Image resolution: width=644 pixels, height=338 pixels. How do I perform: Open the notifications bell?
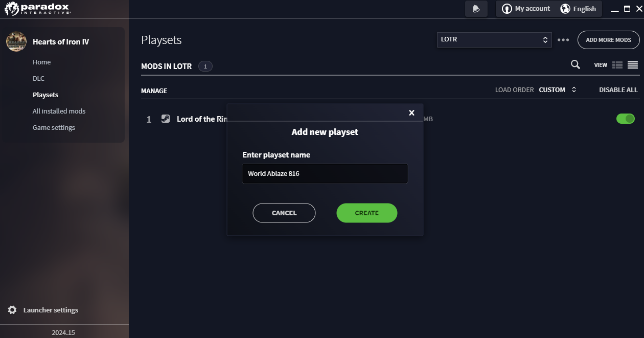click(476, 9)
